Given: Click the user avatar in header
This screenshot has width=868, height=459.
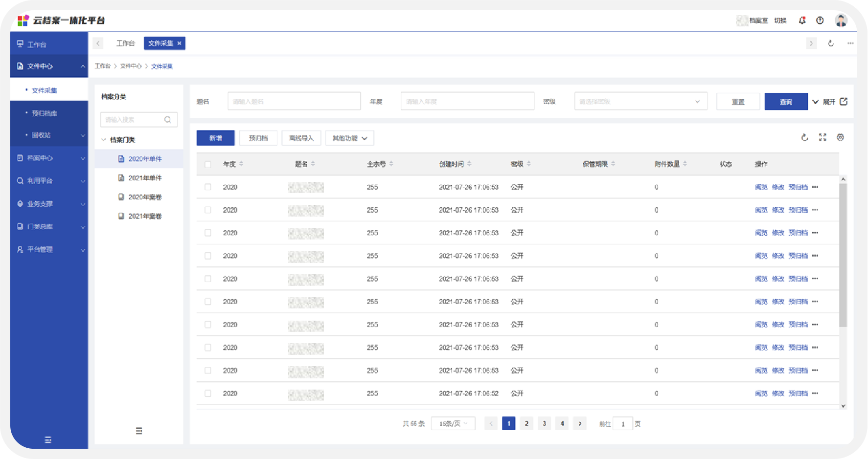Looking at the screenshot, I should pyautogui.click(x=841, y=21).
